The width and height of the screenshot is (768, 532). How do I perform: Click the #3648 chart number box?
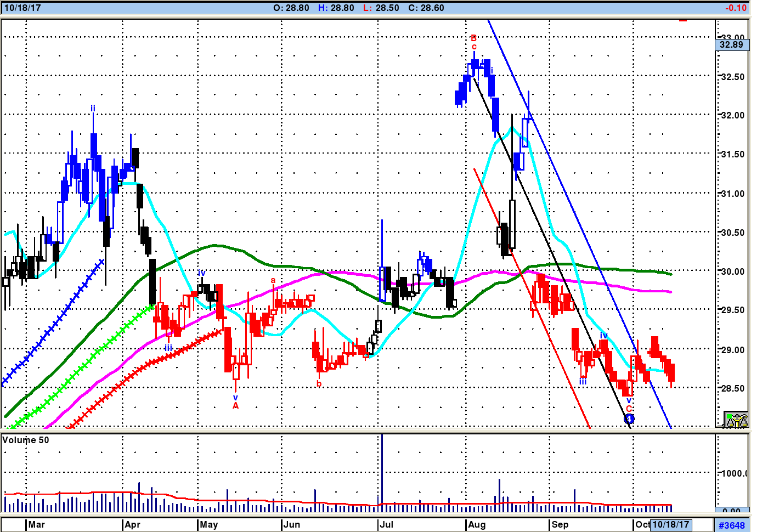click(x=732, y=525)
